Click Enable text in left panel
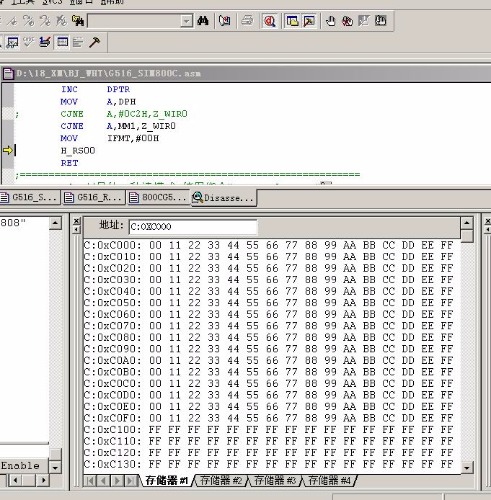 point(20,466)
